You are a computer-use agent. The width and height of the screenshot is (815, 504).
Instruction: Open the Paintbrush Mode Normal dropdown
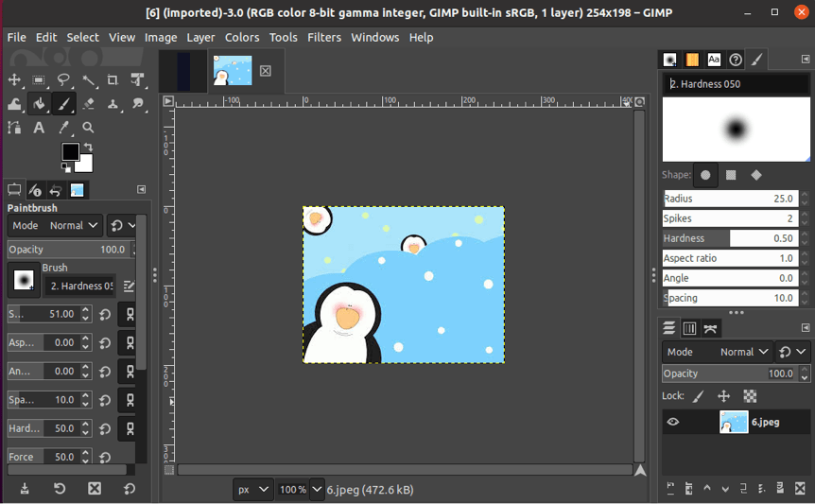(55, 225)
